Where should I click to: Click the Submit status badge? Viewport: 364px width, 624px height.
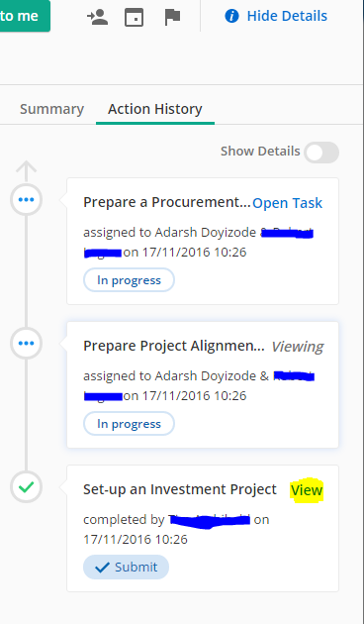pyautogui.click(x=126, y=568)
